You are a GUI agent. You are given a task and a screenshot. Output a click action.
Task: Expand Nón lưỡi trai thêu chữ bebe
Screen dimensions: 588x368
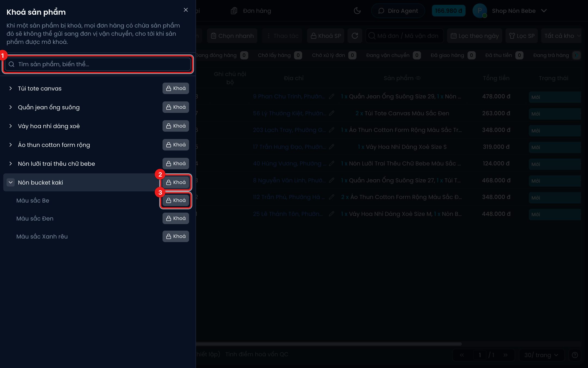[x=10, y=164]
